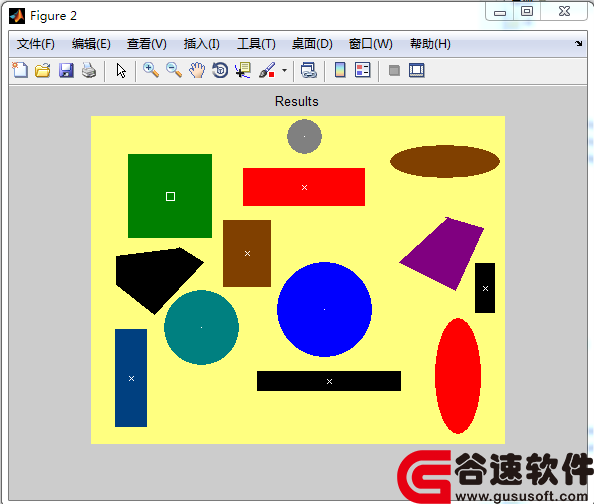Insert a colorbar using the toolbar icon

[x=340, y=70]
